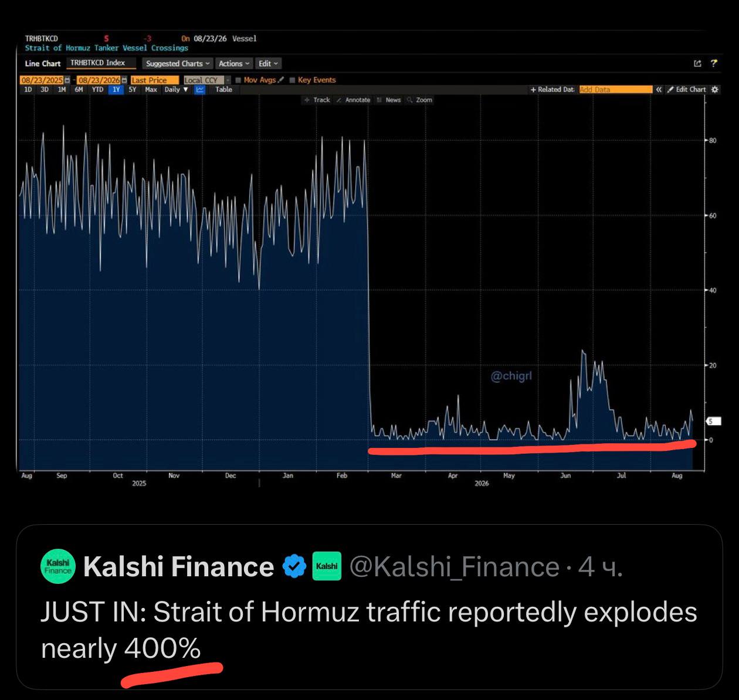739x700 pixels.
Task: Open end date 08/23/2026 calendar icon
Action: pyautogui.click(x=124, y=80)
